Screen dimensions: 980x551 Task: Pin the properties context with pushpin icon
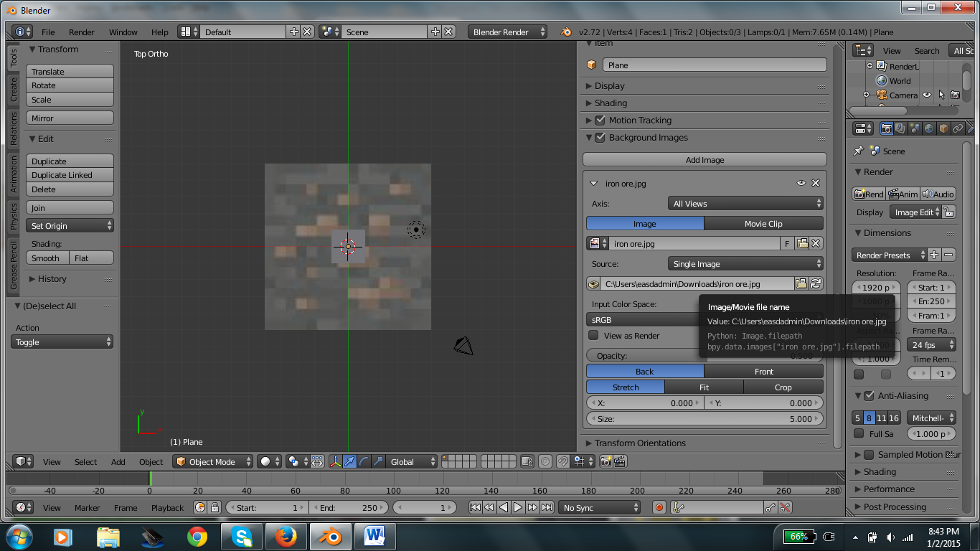click(858, 151)
